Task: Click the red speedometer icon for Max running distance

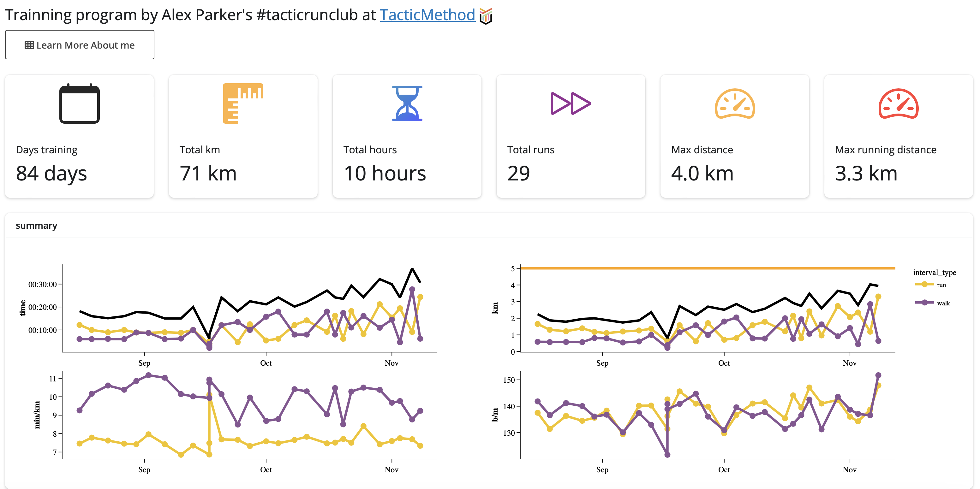Action: point(898,104)
